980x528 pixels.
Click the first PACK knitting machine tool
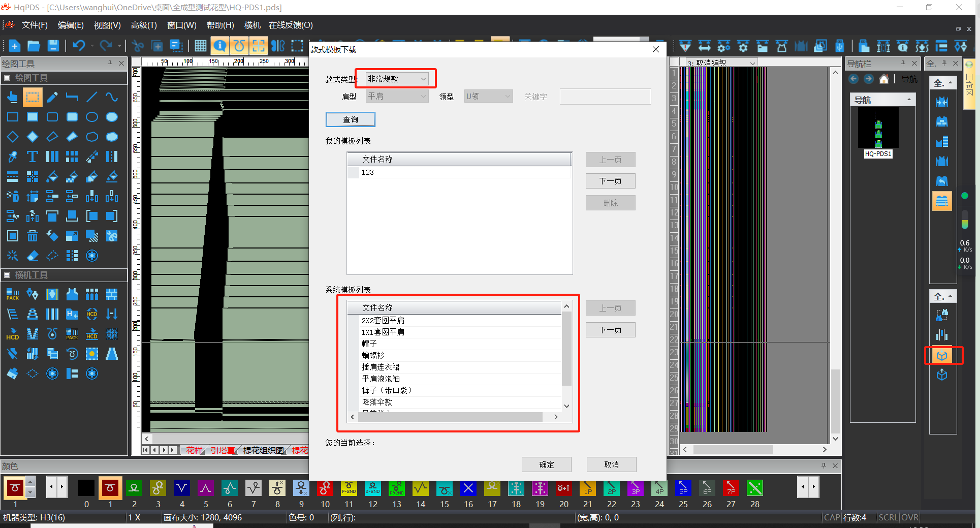(13, 294)
